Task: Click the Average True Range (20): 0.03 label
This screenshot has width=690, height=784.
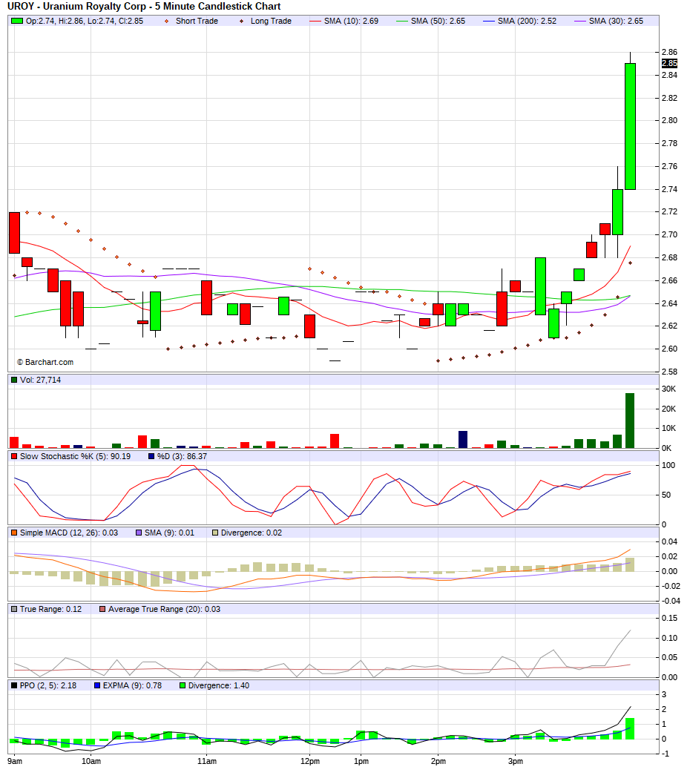Action: pyautogui.click(x=165, y=610)
